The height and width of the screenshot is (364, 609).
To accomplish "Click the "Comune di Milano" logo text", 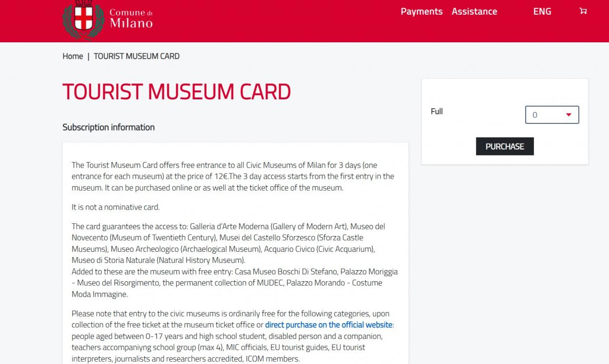I will click(131, 19).
